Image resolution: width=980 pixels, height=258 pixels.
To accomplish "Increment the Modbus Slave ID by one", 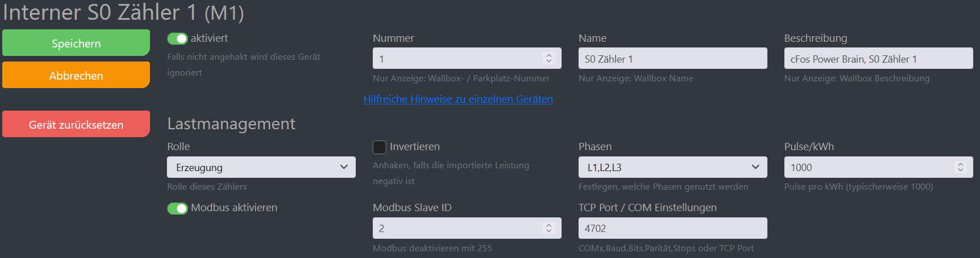I will point(549,225).
